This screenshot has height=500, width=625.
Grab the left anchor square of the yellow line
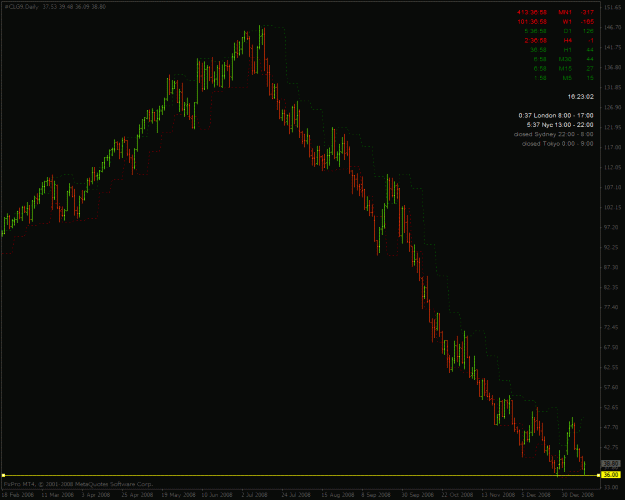point(3,475)
